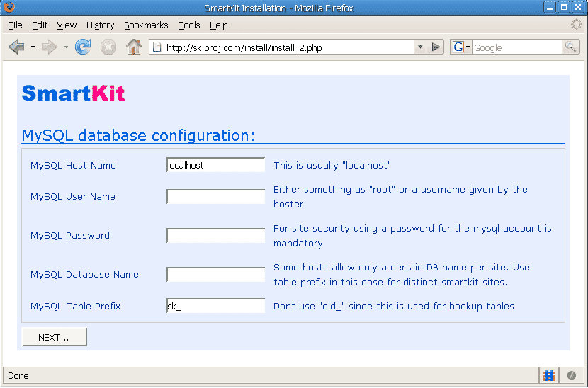Click the 'This is usually "localhost"' hint

click(x=332, y=165)
